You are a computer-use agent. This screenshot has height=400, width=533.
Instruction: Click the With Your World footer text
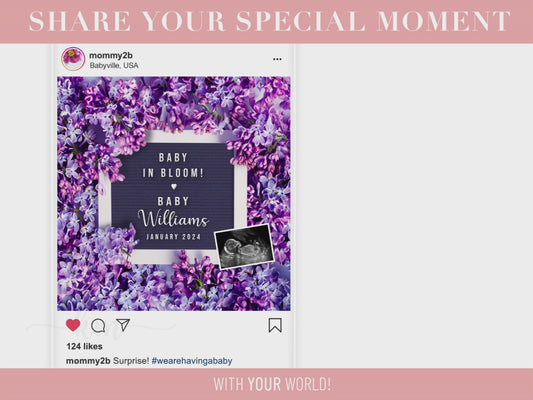[x=272, y=384]
